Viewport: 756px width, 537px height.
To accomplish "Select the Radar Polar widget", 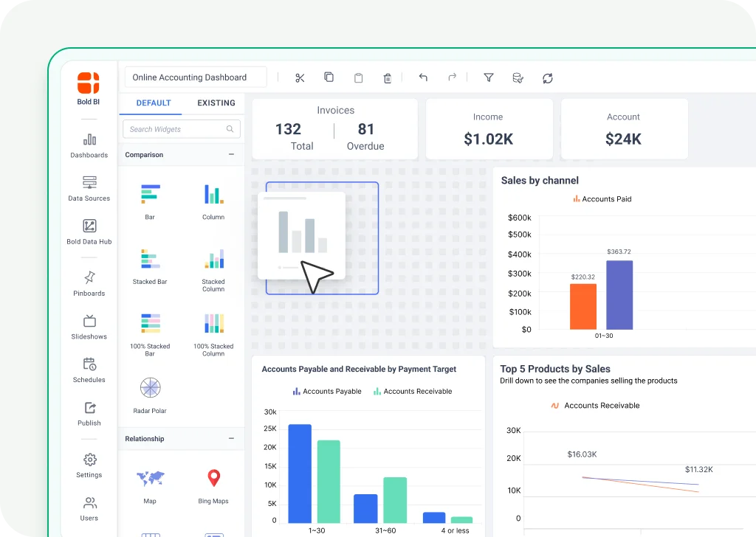I will coord(150,395).
